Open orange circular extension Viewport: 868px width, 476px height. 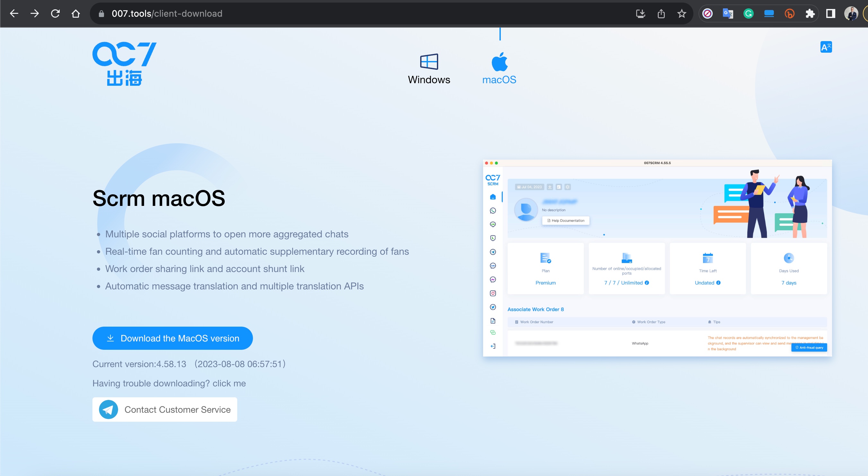pos(789,13)
